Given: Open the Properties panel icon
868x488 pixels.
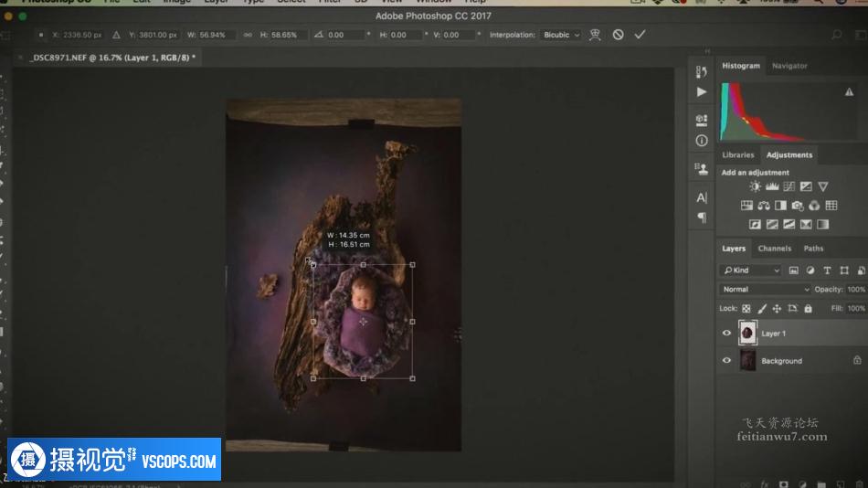Looking at the screenshot, I should [x=702, y=120].
